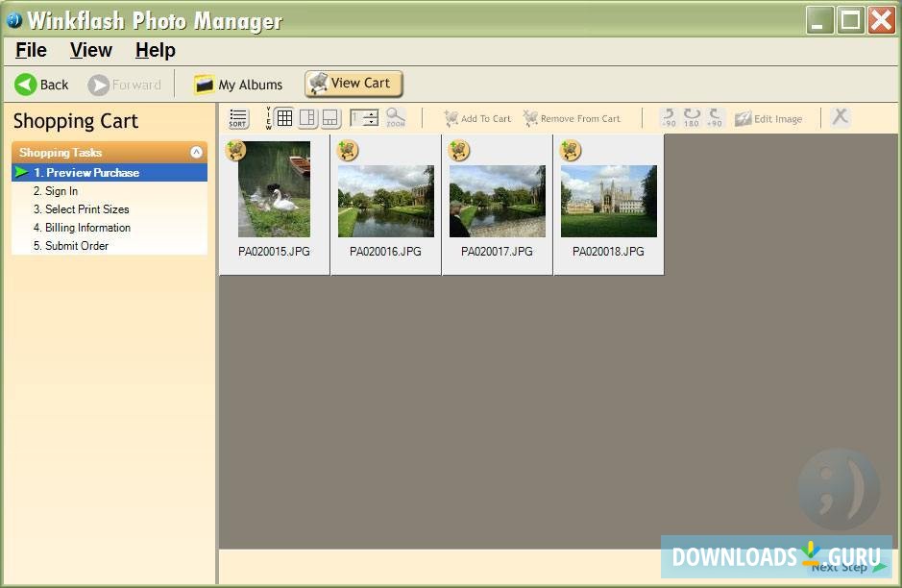This screenshot has width=902, height=588.
Task: Click the View Cart button
Action: (x=353, y=84)
